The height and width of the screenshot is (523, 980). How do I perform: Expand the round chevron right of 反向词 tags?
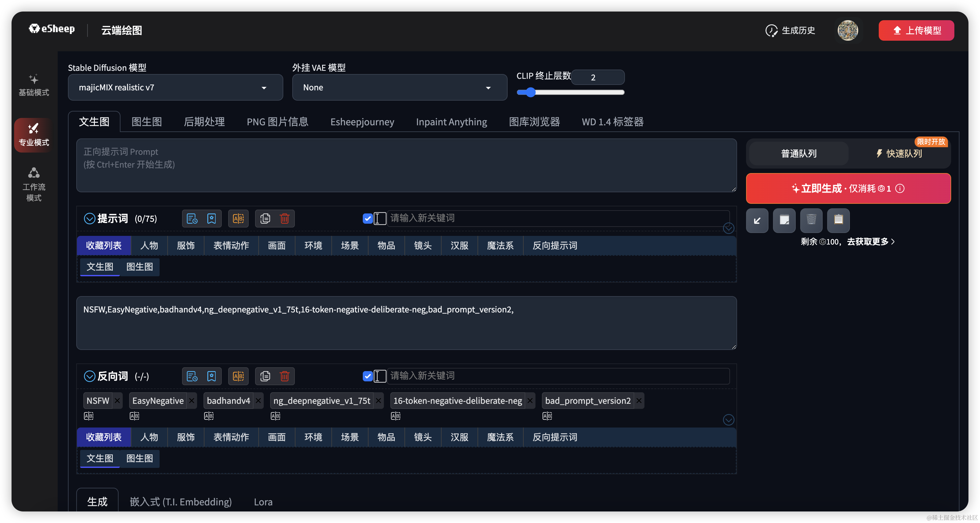click(728, 420)
